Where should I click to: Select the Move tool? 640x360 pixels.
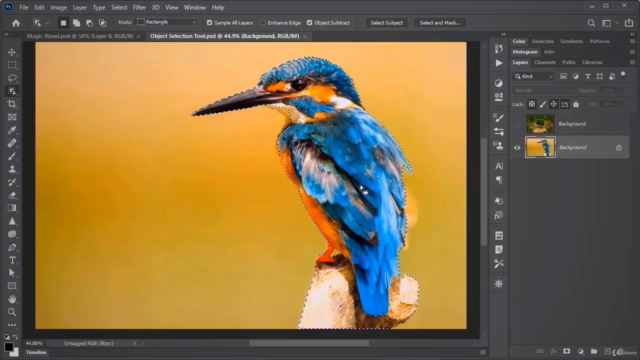12,52
